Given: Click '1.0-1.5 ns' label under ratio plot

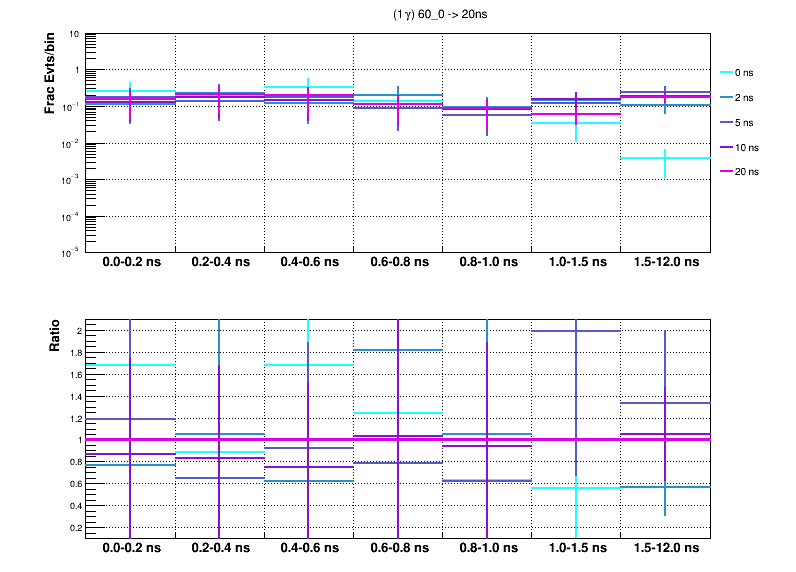Looking at the screenshot, I should (576, 549).
